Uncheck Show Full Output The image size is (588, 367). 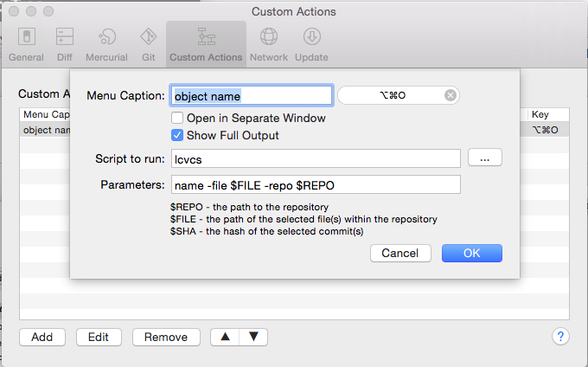point(178,135)
